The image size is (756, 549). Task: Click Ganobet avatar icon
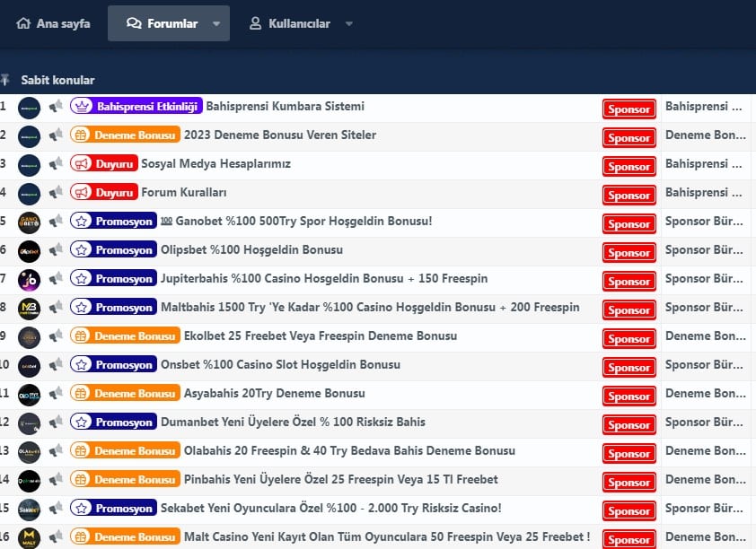click(x=29, y=223)
